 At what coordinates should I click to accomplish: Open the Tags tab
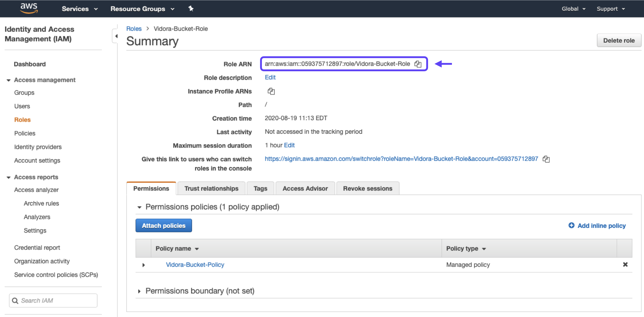pyautogui.click(x=260, y=188)
